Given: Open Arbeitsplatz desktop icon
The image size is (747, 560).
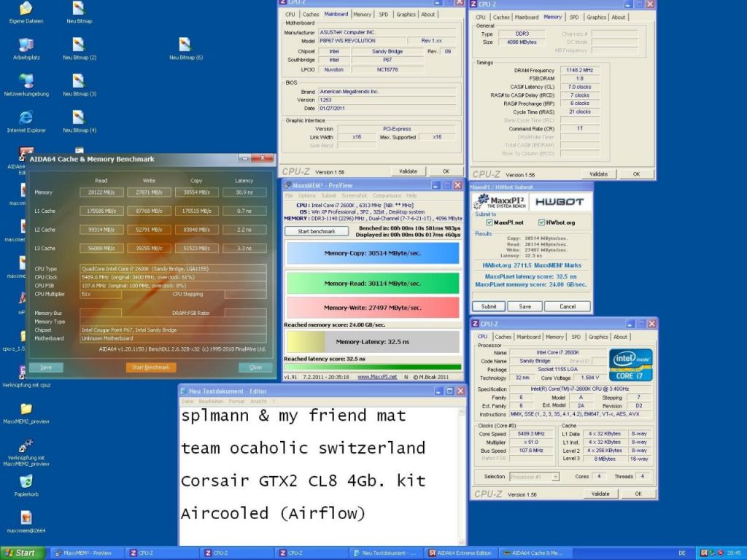Looking at the screenshot, I should (x=26, y=49).
